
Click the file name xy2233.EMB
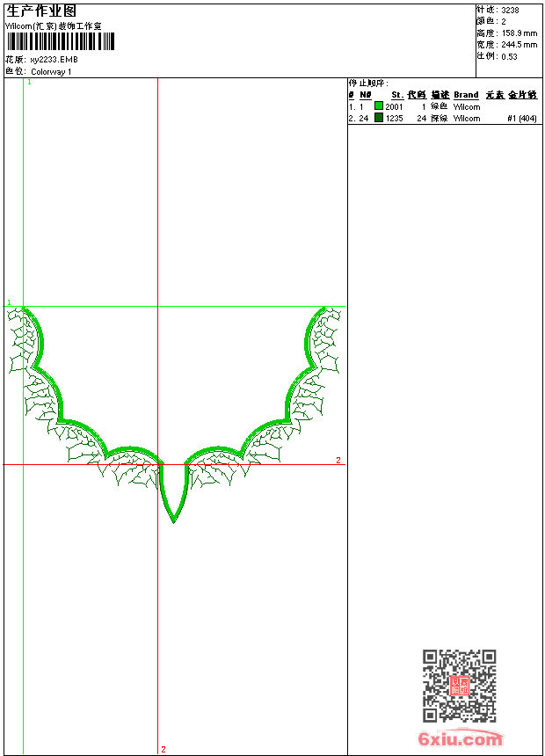point(54,60)
